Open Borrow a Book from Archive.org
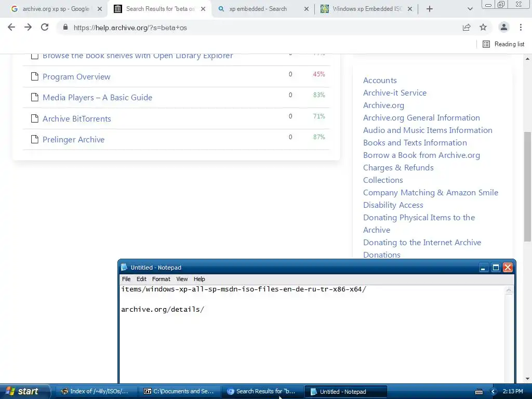The width and height of the screenshot is (532, 399). (421, 155)
